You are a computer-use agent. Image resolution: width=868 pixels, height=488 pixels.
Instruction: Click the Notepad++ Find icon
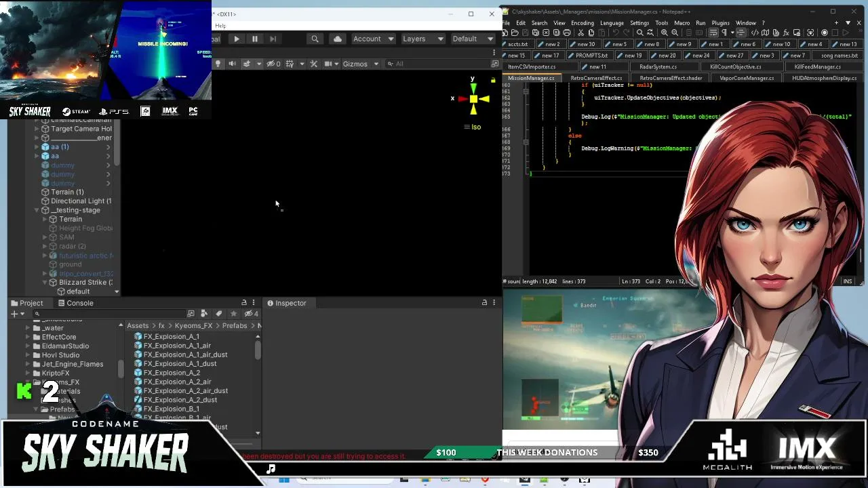[639, 33]
